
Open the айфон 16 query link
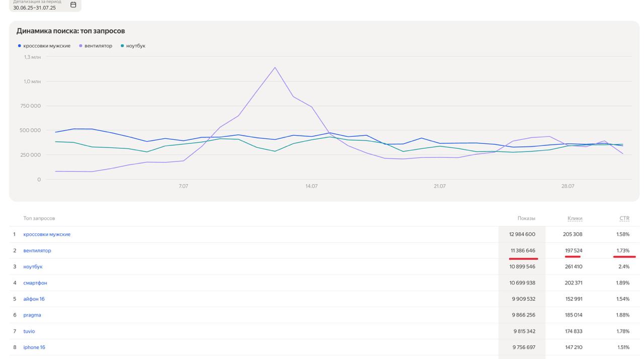pos(34,299)
